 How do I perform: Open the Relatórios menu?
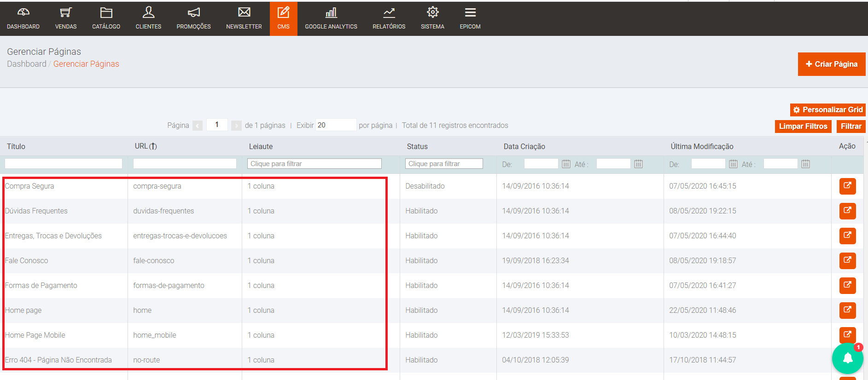click(389, 18)
